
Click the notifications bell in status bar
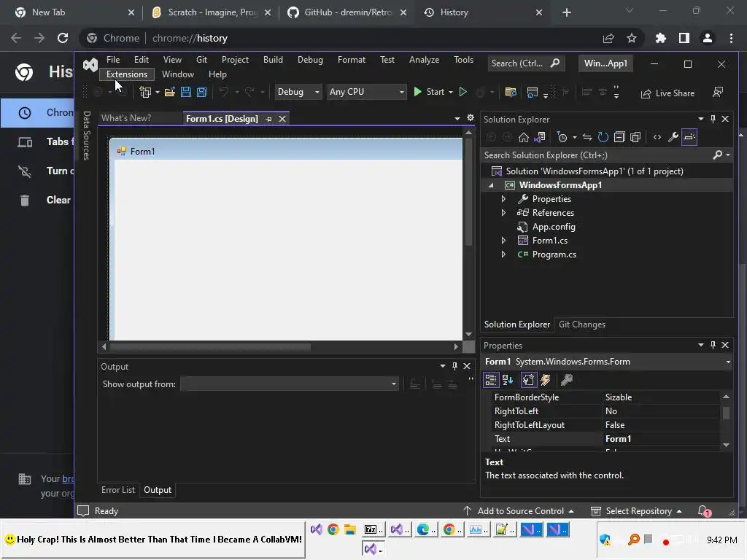point(704,511)
